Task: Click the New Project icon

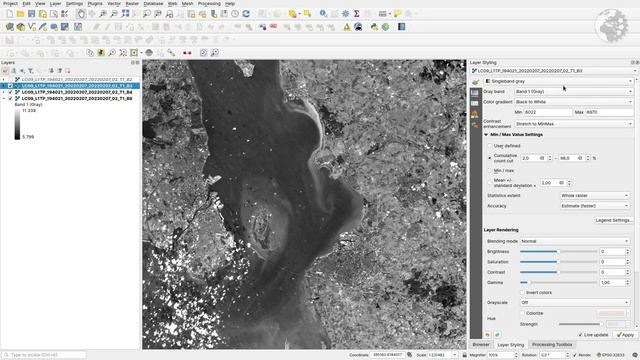Action: (9, 14)
